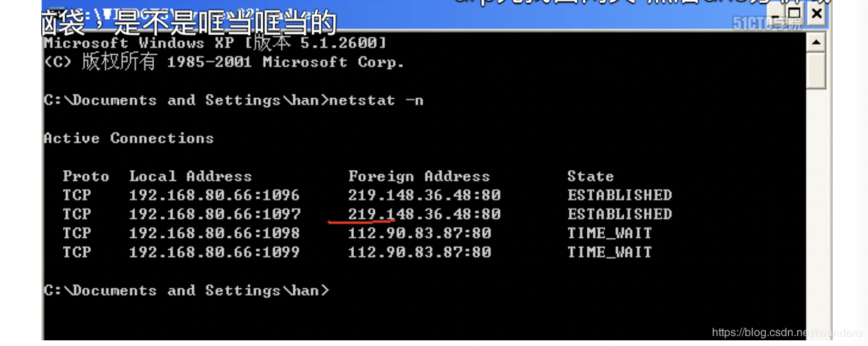The height and width of the screenshot is (346, 868).
Task: Click foreign address 112.90.83.87:80 on port 1098 row
Action: point(419,233)
